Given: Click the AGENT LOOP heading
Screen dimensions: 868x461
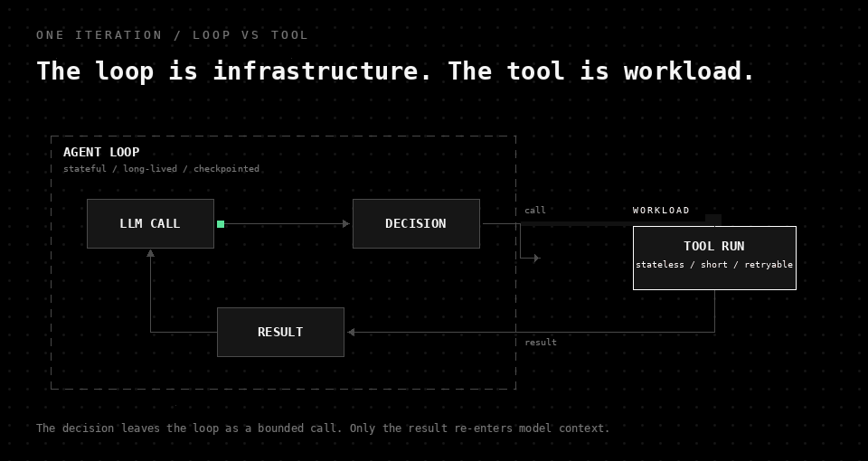Looking at the screenshot, I should click(101, 152).
